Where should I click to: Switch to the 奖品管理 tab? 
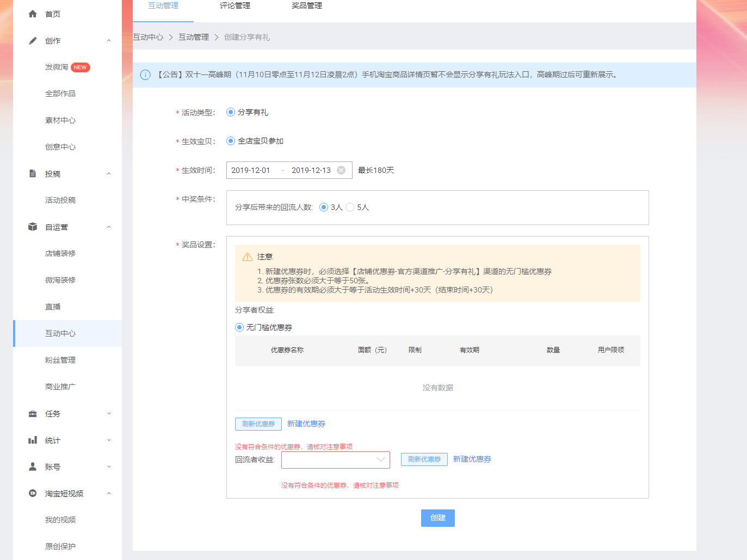307,6
